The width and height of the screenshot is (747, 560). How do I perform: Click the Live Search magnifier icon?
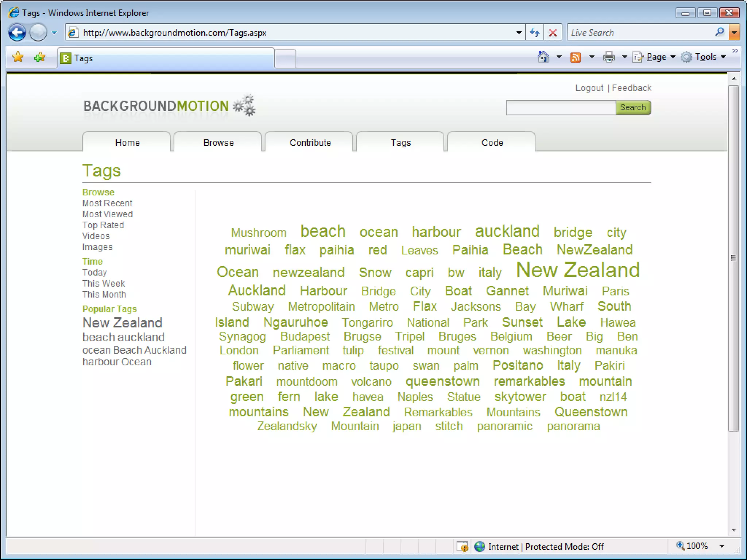tap(720, 32)
